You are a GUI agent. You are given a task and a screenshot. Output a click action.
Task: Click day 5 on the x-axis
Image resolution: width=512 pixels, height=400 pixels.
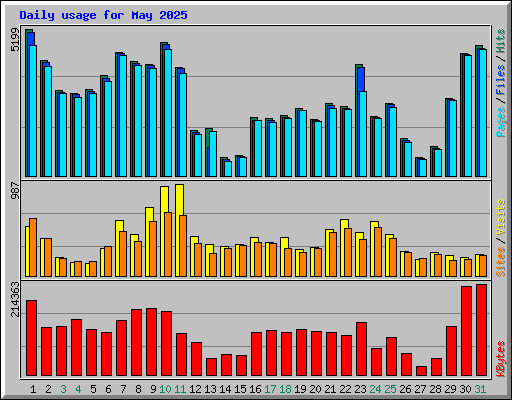click(x=93, y=389)
